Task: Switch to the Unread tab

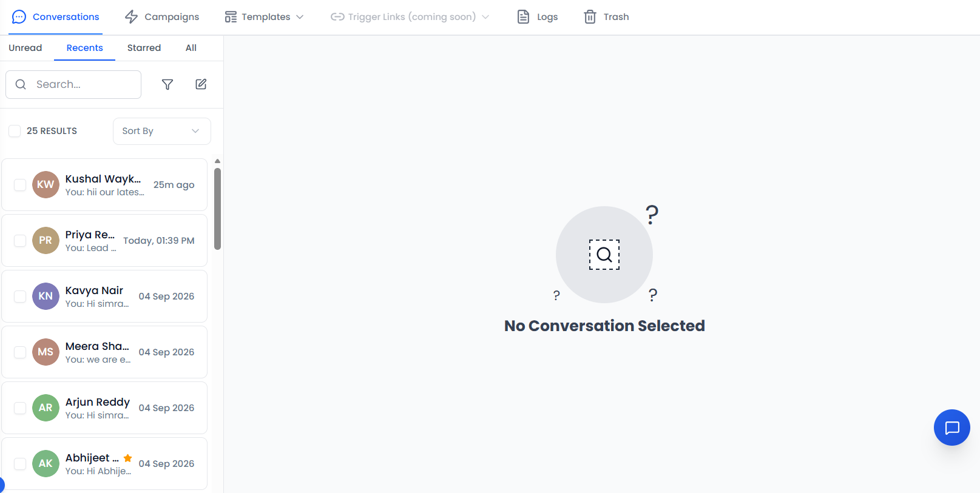Action: [25, 48]
